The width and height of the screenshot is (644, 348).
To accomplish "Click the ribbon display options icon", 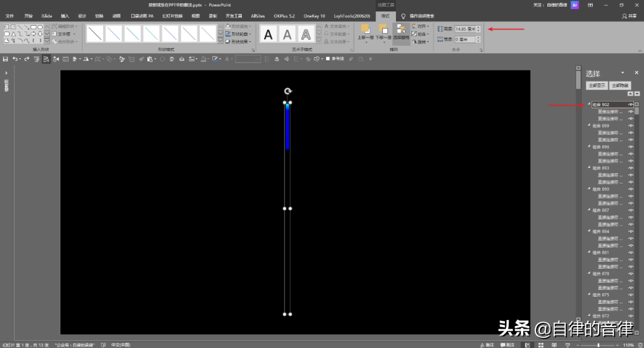I will click(x=590, y=5).
